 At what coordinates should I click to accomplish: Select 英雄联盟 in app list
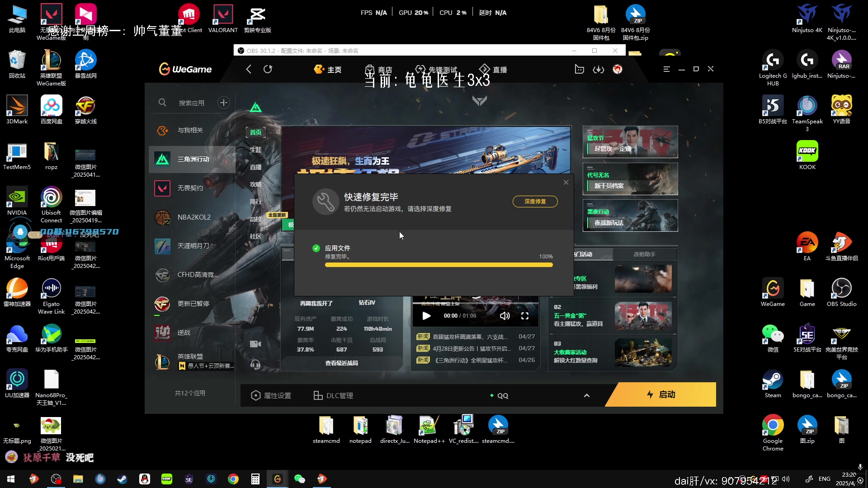tap(192, 361)
